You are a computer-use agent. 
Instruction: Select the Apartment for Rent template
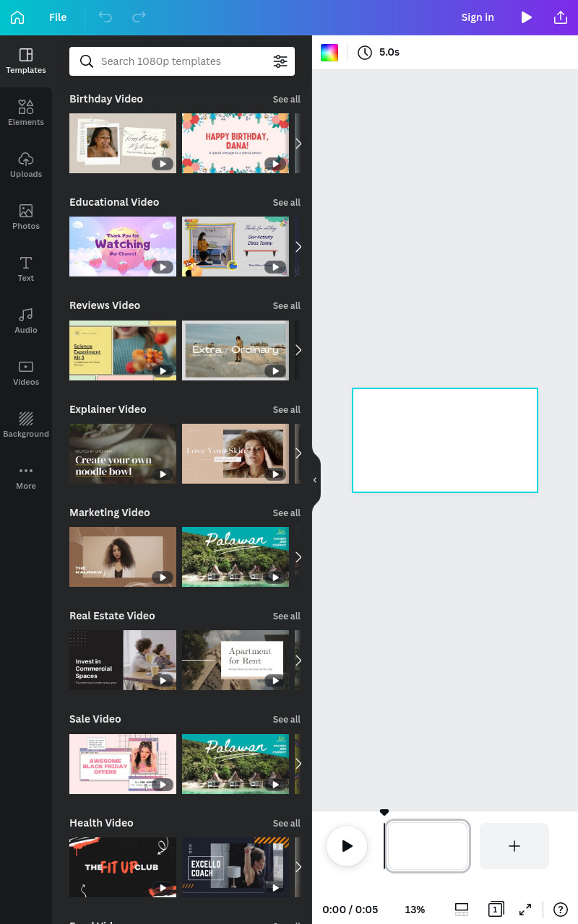236,660
